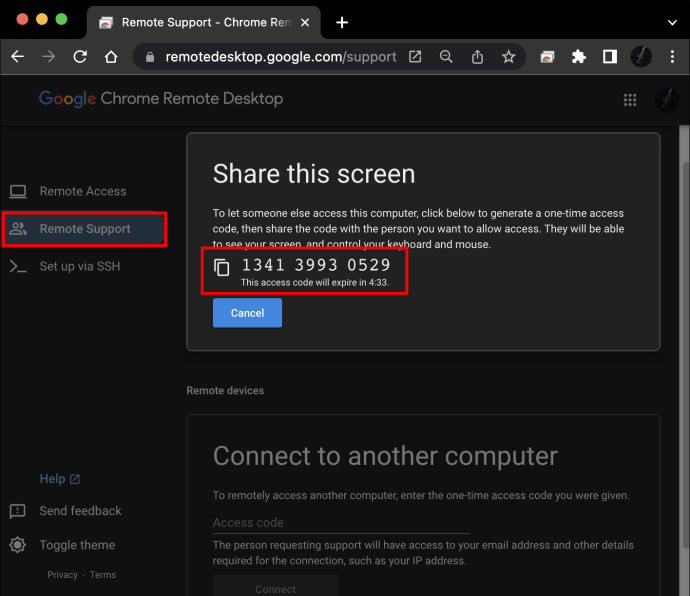Open the Chrome Remote Desktop extension icon
The height and width of the screenshot is (596, 690).
tap(547, 57)
